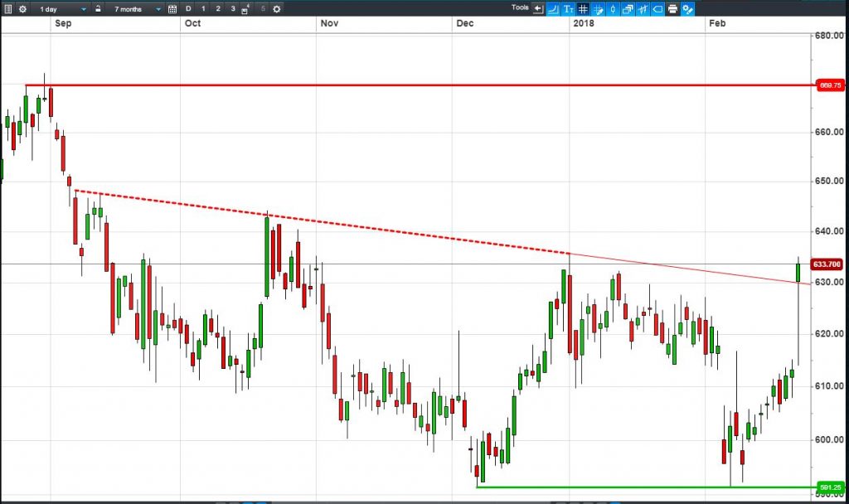Click the 610.00 price axis label

tap(829, 386)
